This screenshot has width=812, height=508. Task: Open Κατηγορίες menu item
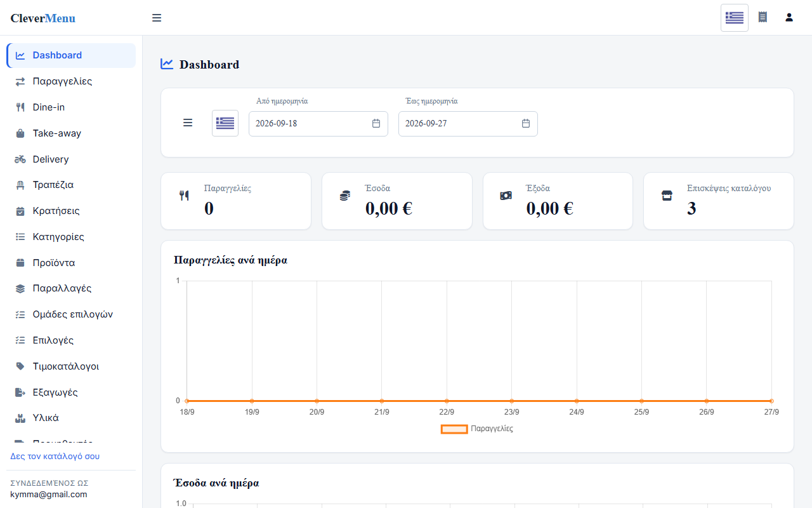point(71,237)
